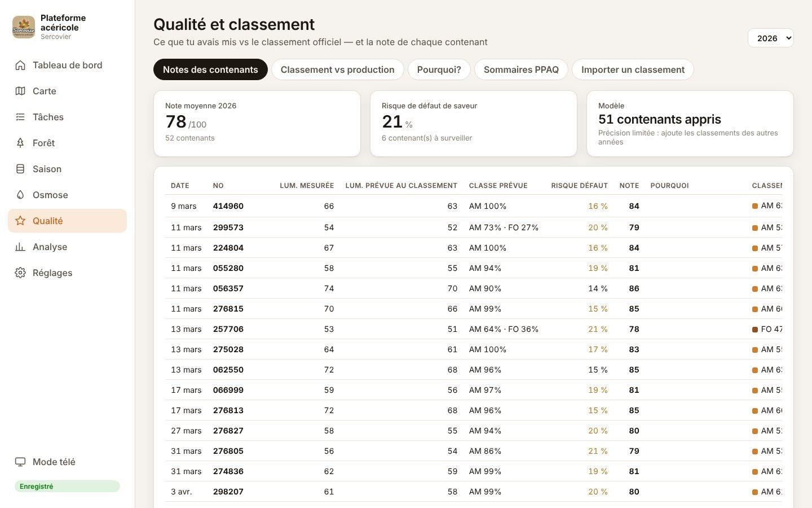Open the 2026 year dropdown
The height and width of the screenshot is (508, 812).
(770, 38)
